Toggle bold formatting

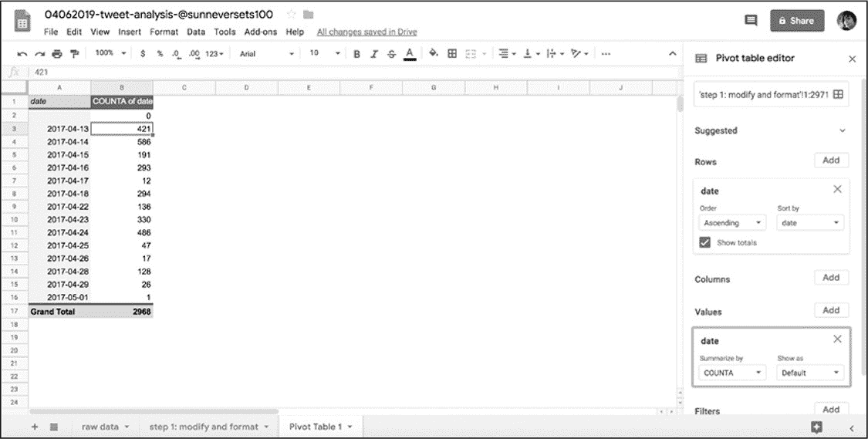[x=356, y=53]
